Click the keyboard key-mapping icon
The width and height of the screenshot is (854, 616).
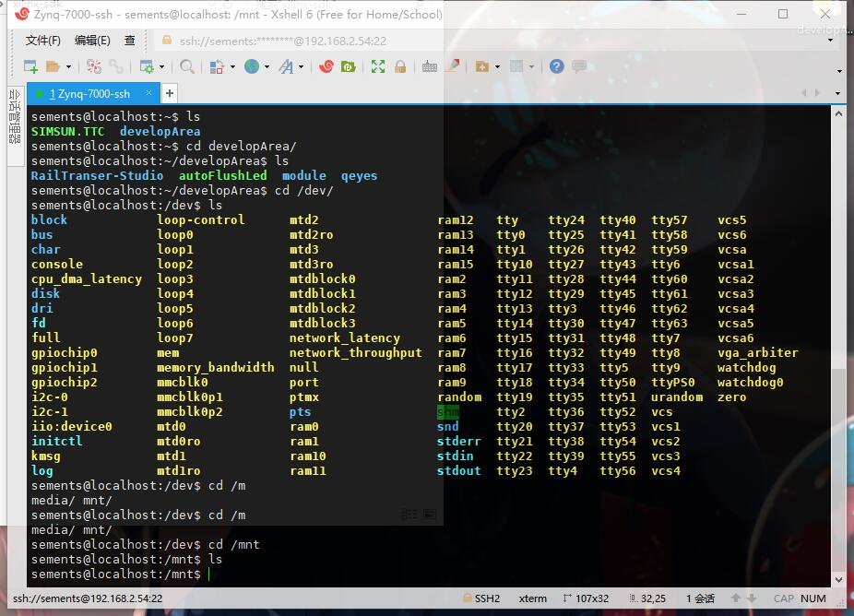point(429,66)
